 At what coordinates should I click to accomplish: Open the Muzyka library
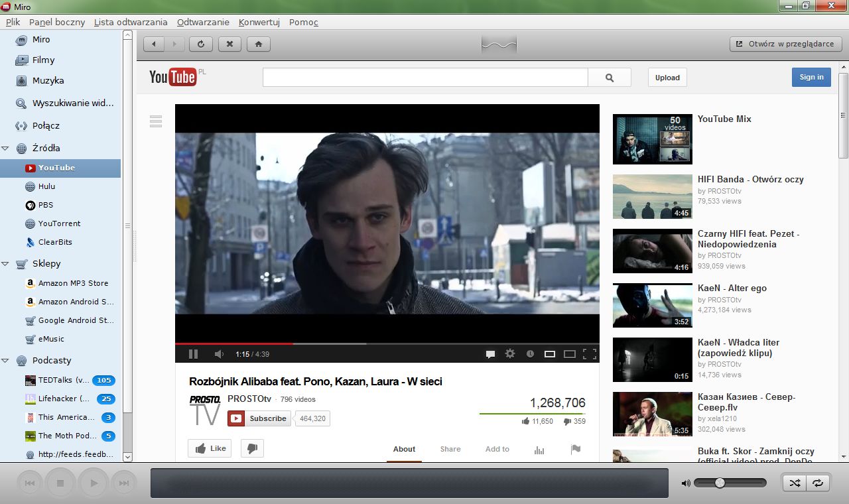60,81
